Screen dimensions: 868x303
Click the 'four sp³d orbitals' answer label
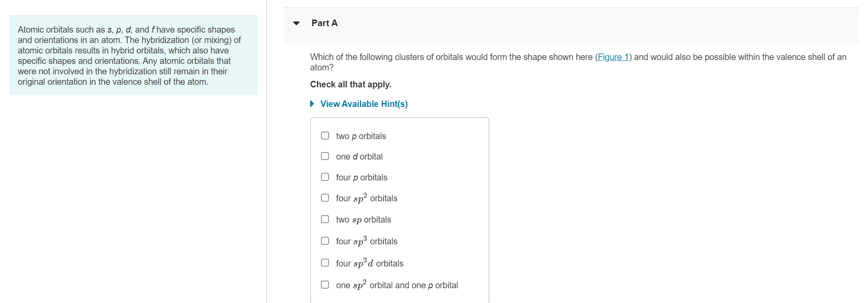(369, 263)
